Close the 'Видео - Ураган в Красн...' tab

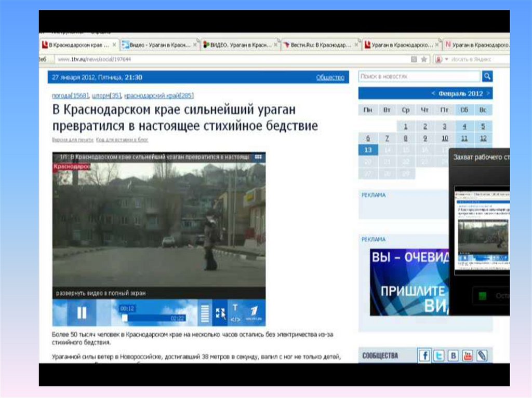(x=195, y=45)
